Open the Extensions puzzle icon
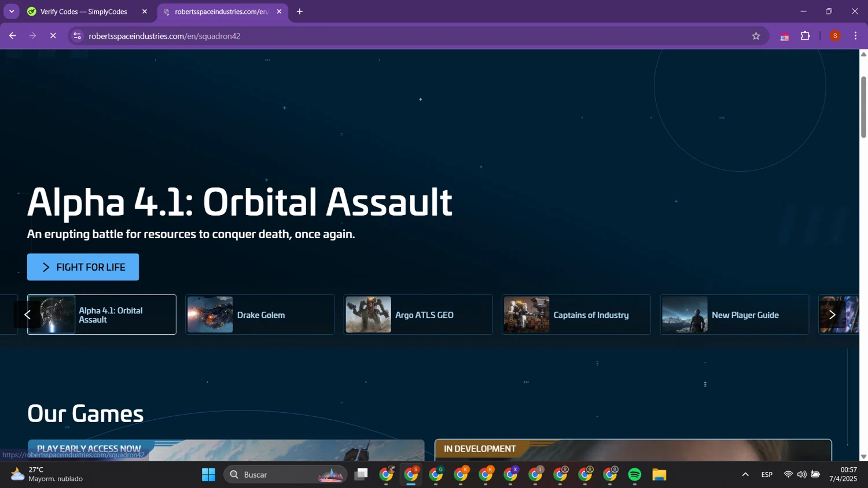This screenshot has width=868, height=488. point(805,36)
